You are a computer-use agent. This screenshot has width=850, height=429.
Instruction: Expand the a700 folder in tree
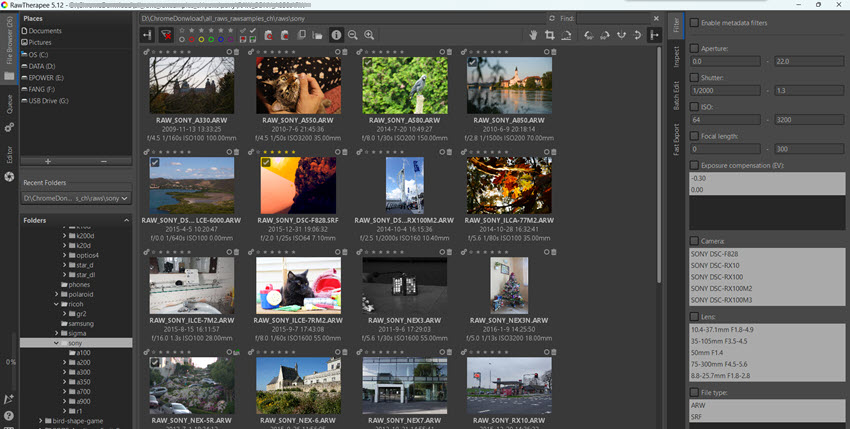(65, 392)
